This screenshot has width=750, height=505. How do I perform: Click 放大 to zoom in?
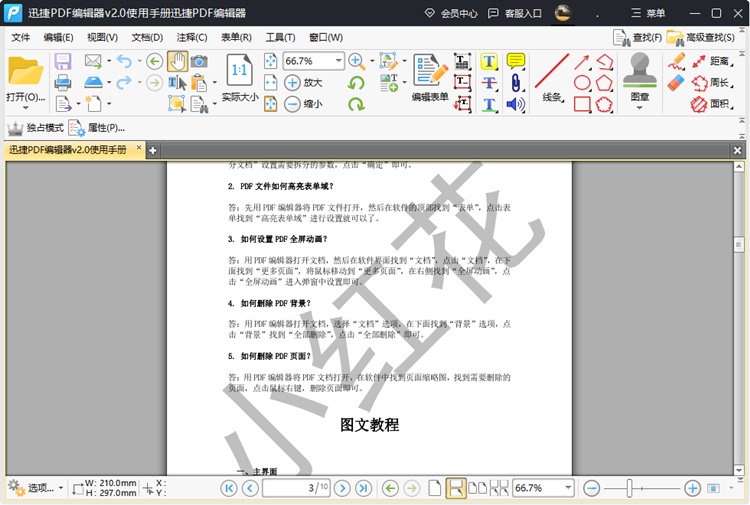click(x=303, y=82)
